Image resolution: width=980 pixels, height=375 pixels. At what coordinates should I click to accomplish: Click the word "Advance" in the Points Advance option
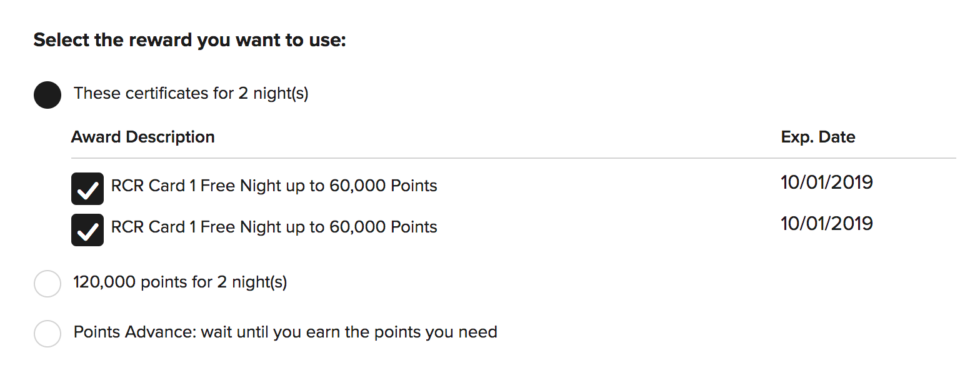tap(160, 332)
